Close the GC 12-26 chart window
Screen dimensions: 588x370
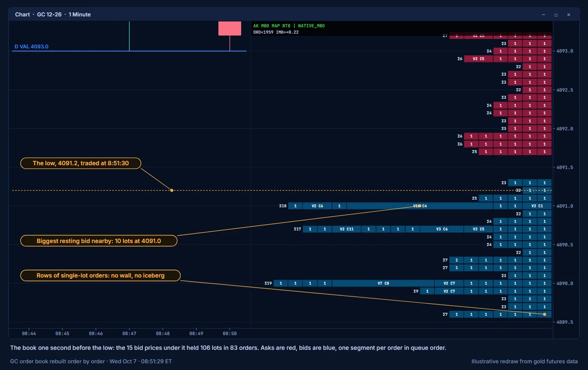569,15
